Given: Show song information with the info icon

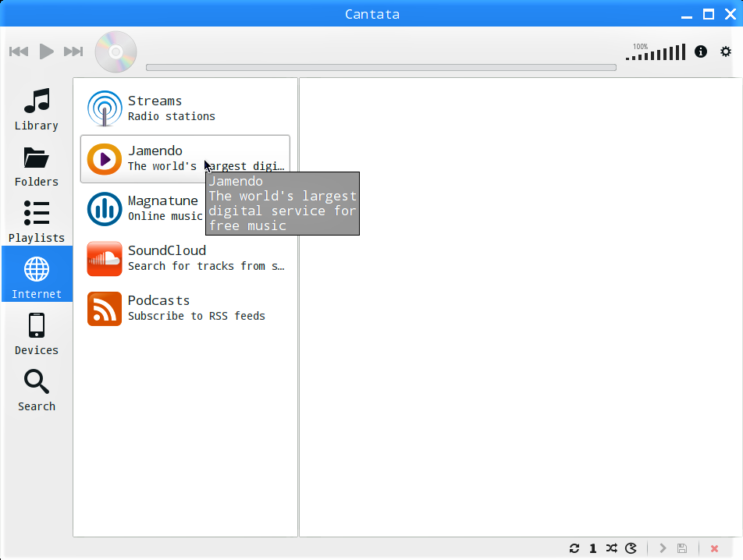Looking at the screenshot, I should coord(701,51).
